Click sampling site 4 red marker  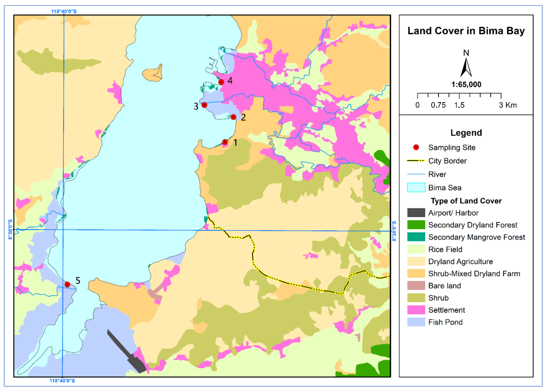click(x=221, y=82)
